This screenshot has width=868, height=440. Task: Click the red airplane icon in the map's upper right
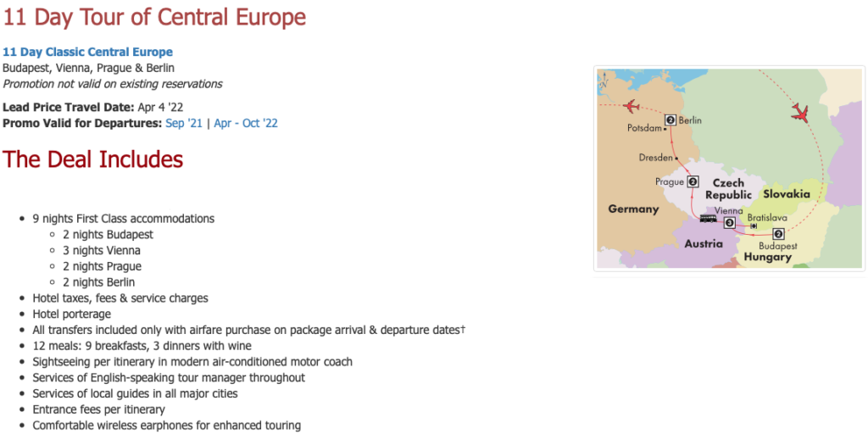800,113
